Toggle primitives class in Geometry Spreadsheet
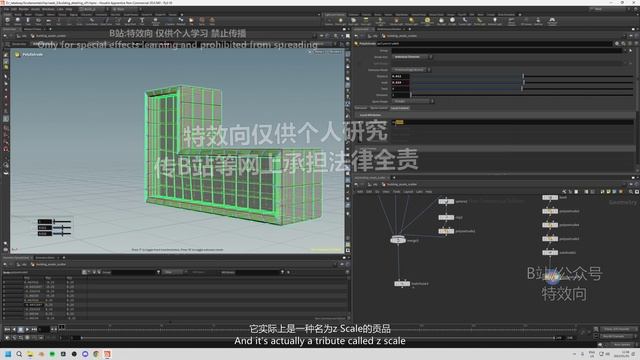The width and height of the screenshot is (640, 360). click(x=94, y=272)
